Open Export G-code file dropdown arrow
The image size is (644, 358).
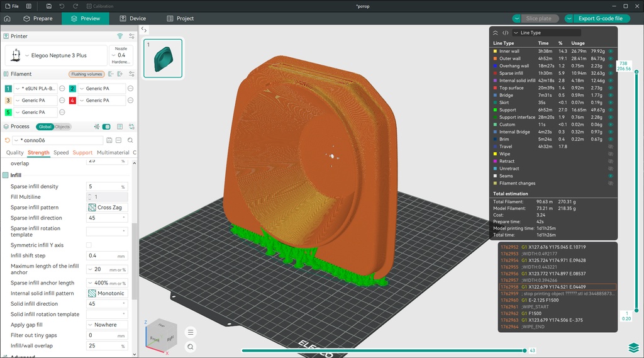pos(569,18)
